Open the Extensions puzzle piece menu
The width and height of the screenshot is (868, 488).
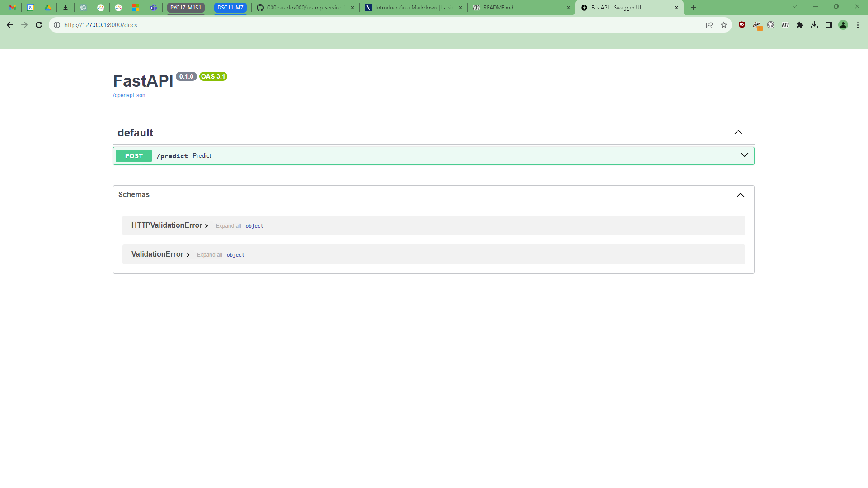[800, 25]
